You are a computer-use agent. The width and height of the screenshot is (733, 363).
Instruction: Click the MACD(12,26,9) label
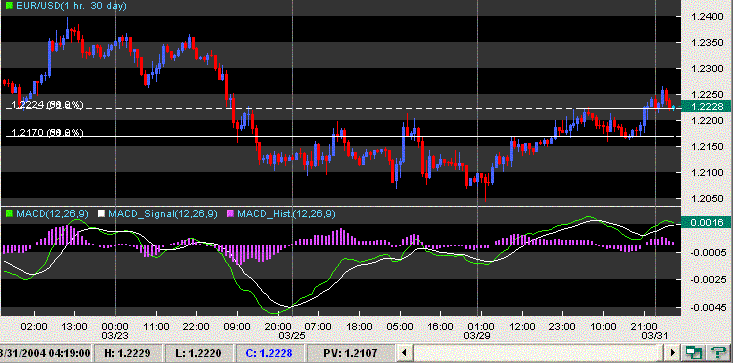(x=52, y=214)
